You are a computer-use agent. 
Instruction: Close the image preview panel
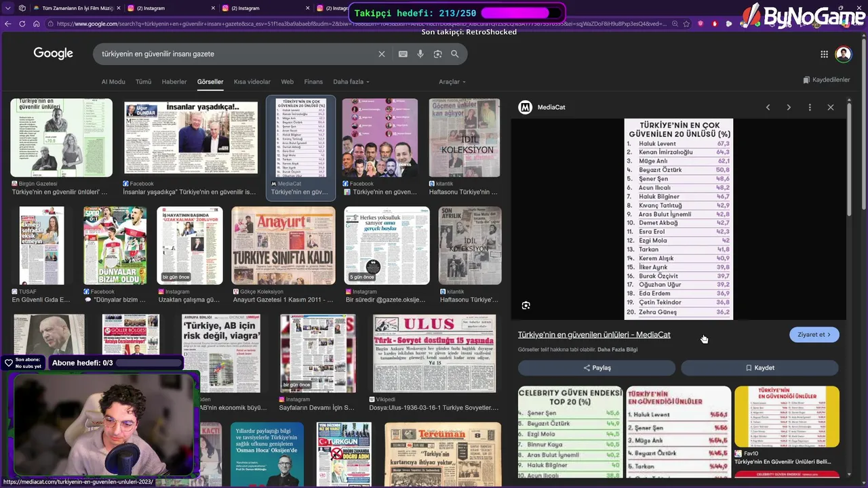(x=831, y=107)
